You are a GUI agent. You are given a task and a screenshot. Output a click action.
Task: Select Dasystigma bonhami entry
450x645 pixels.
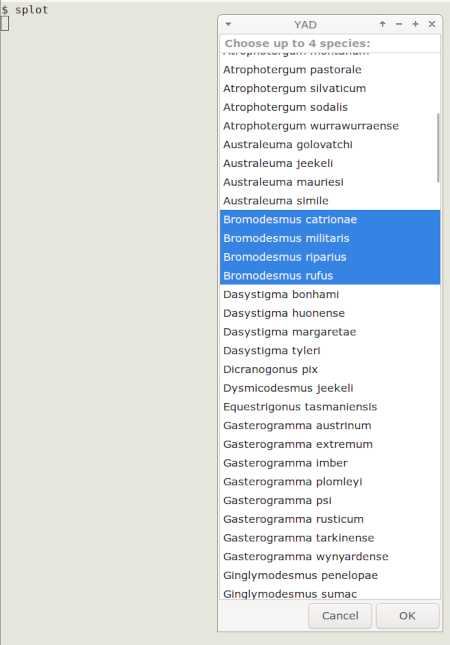330,294
